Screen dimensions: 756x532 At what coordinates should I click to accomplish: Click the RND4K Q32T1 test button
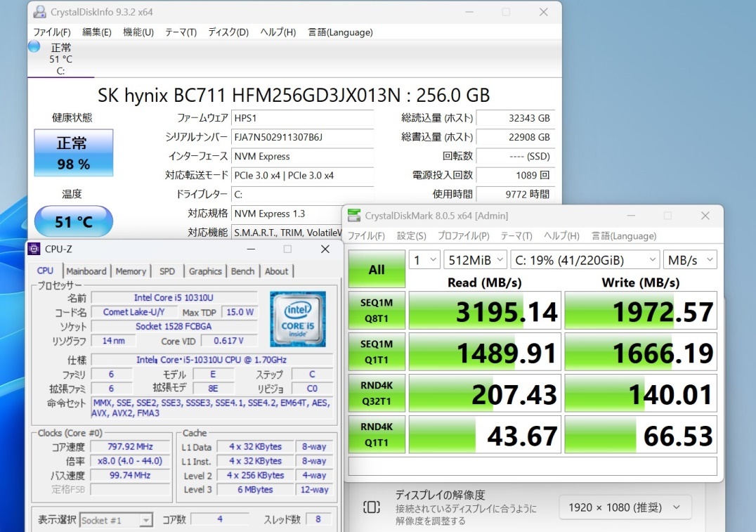[x=377, y=393]
